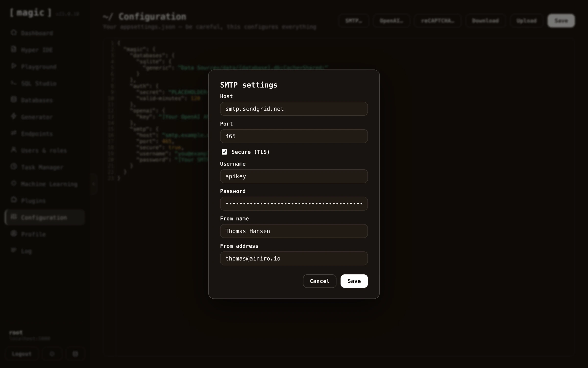Viewport: 588px width, 368px height.
Task: Click the Host input field
Action: [294, 109]
